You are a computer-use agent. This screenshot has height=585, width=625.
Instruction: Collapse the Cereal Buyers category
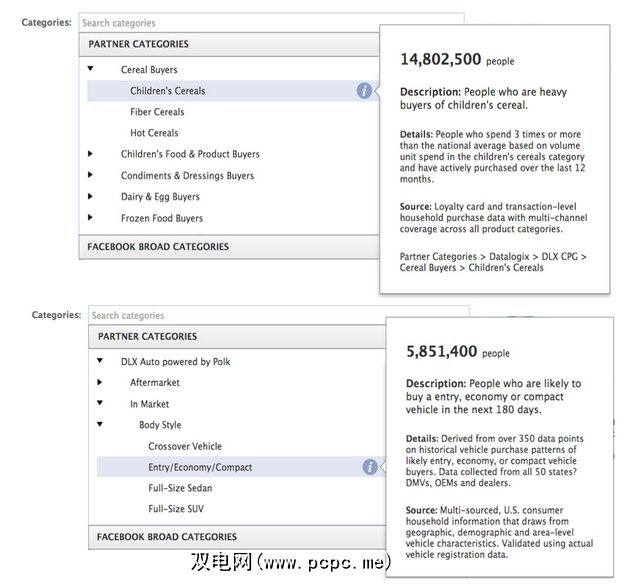tap(90, 69)
